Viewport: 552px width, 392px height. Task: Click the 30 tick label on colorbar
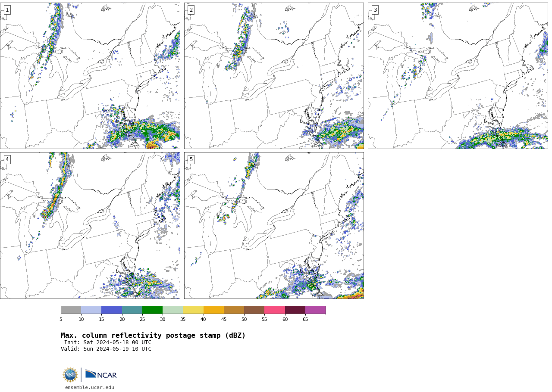click(163, 319)
